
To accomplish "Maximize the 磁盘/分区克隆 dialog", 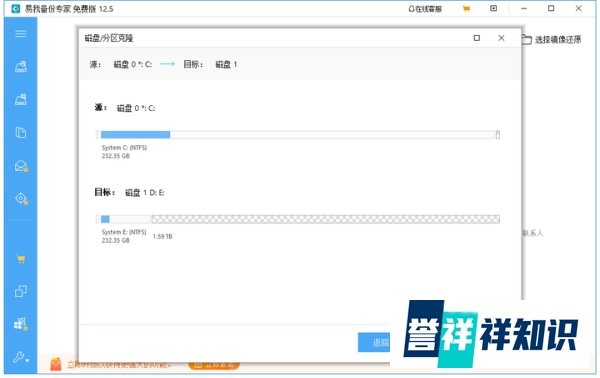I will 477,38.
